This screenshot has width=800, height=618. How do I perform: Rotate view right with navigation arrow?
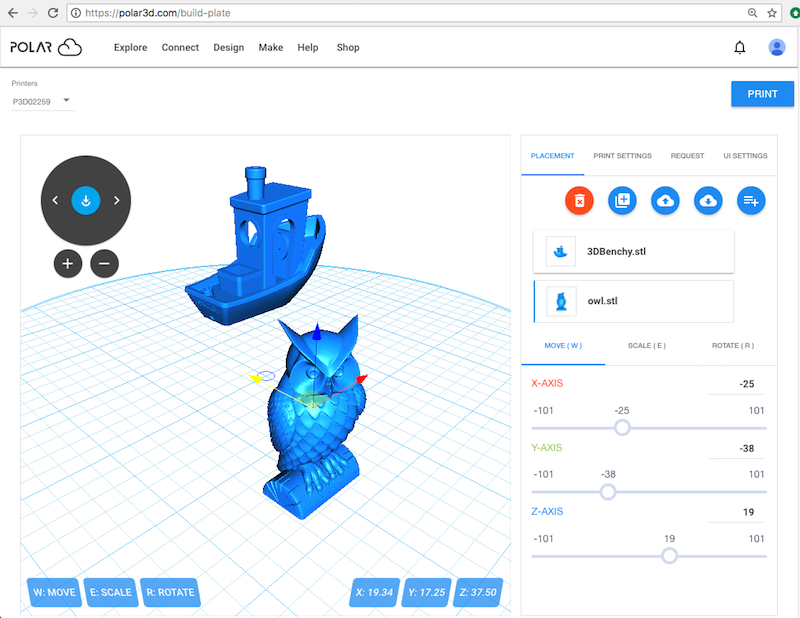[x=117, y=201]
